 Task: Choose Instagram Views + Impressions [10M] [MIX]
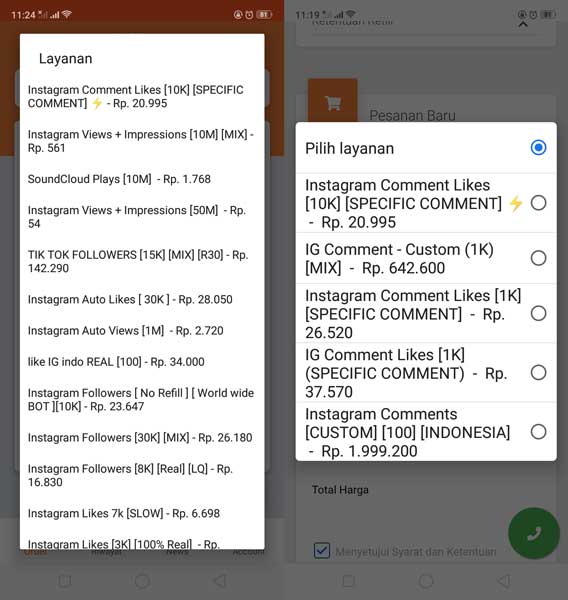point(142,141)
